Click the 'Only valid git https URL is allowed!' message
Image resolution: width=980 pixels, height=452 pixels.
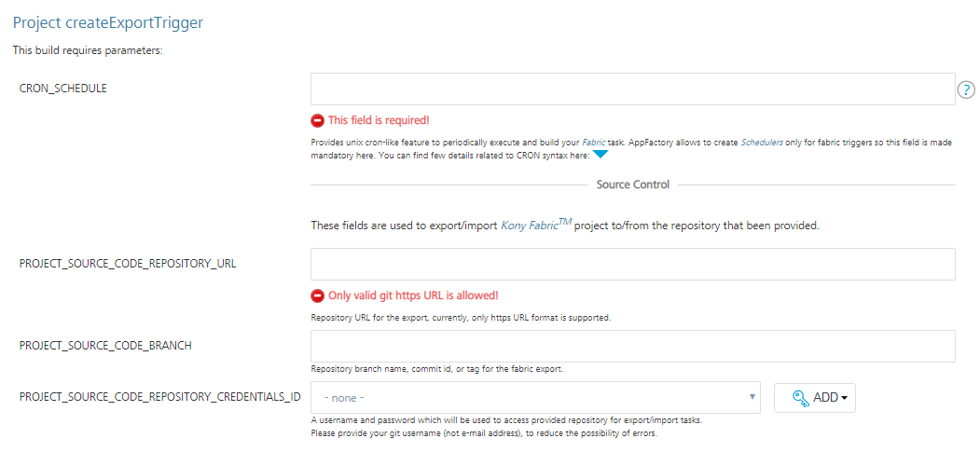[413, 295]
